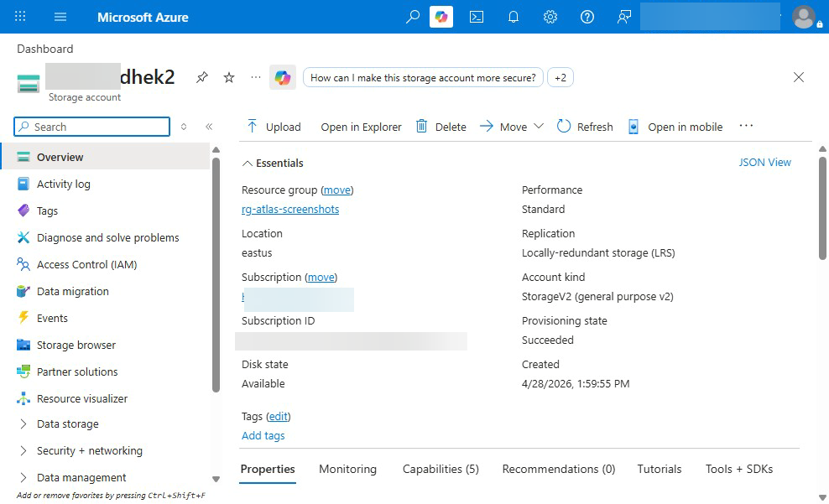Screen dimensions: 829x504
Task: Launch Cloud Shell from the header
Action: click(477, 17)
